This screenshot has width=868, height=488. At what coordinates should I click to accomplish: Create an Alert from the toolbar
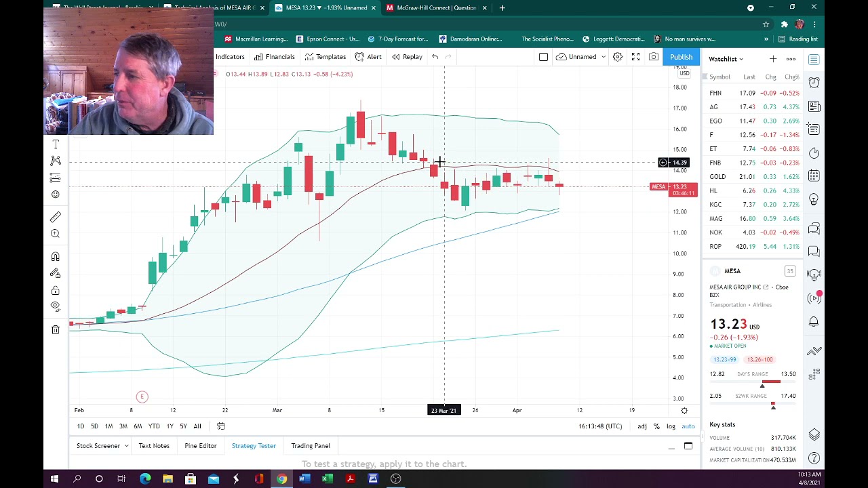tap(368, 57)
